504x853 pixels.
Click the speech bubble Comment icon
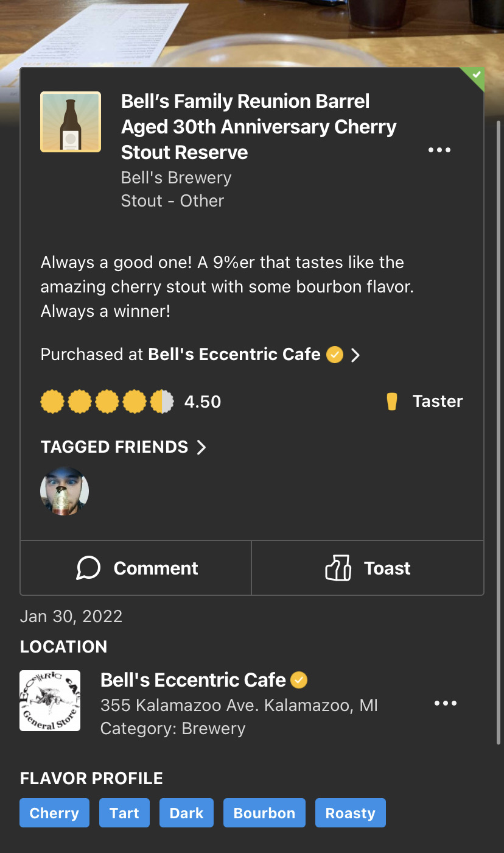[88, 568]
